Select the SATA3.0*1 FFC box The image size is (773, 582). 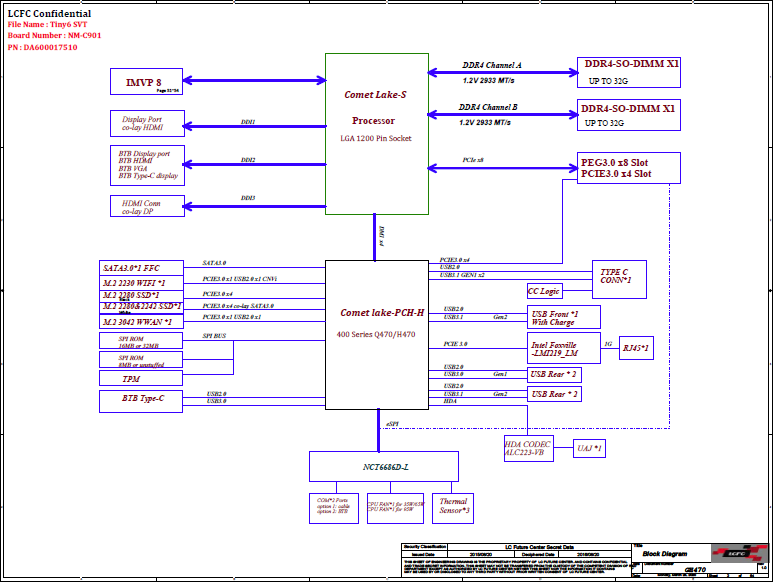coord(141,268)
